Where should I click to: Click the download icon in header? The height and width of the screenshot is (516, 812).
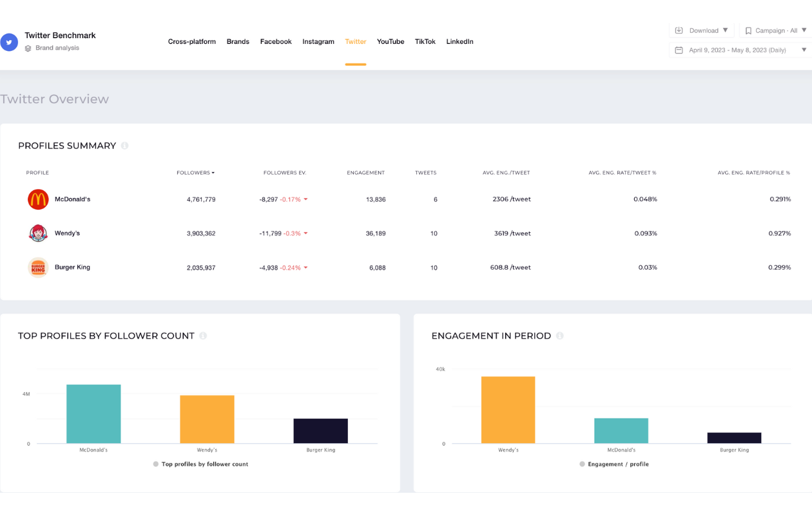(x=679, y=30)
